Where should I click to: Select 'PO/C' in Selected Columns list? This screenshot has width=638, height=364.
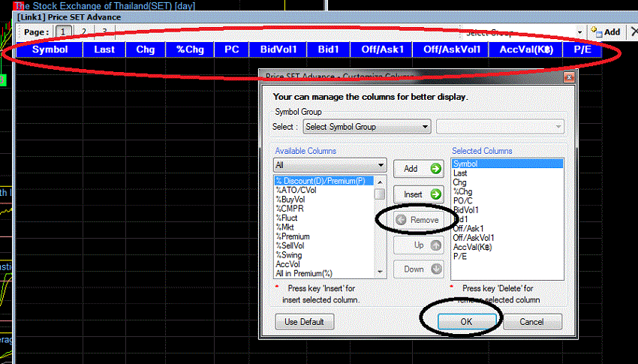pos(507,201)
